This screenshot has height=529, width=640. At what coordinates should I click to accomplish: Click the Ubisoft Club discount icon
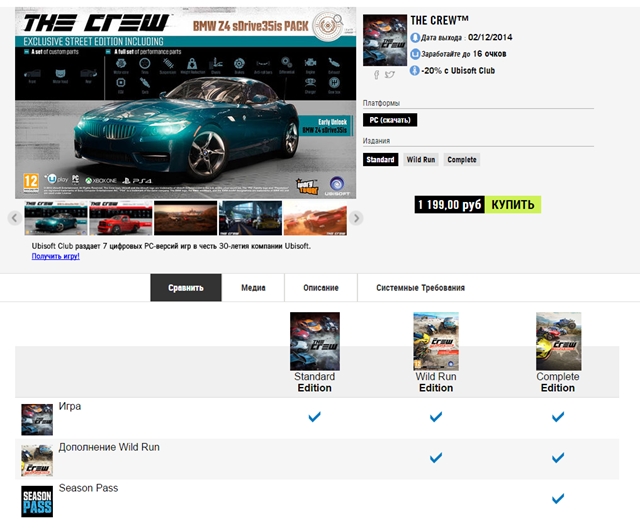[x=415, y=71]
